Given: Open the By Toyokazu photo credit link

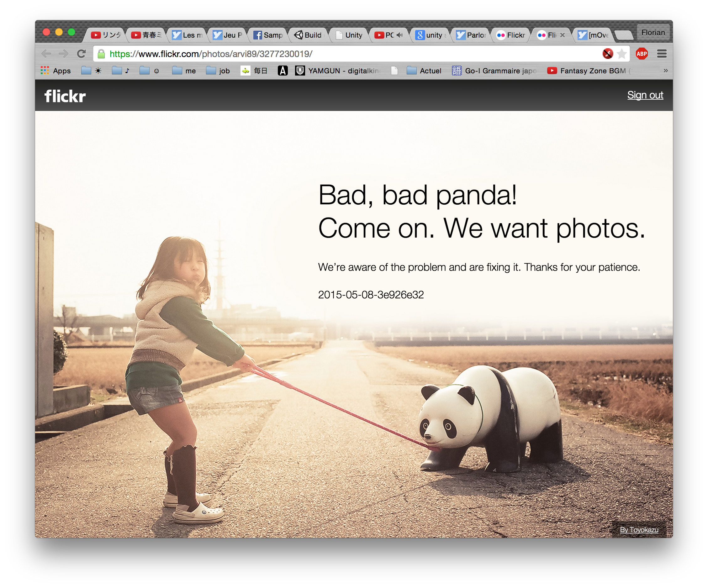Looking at the screenshot, I should (639, 530).
